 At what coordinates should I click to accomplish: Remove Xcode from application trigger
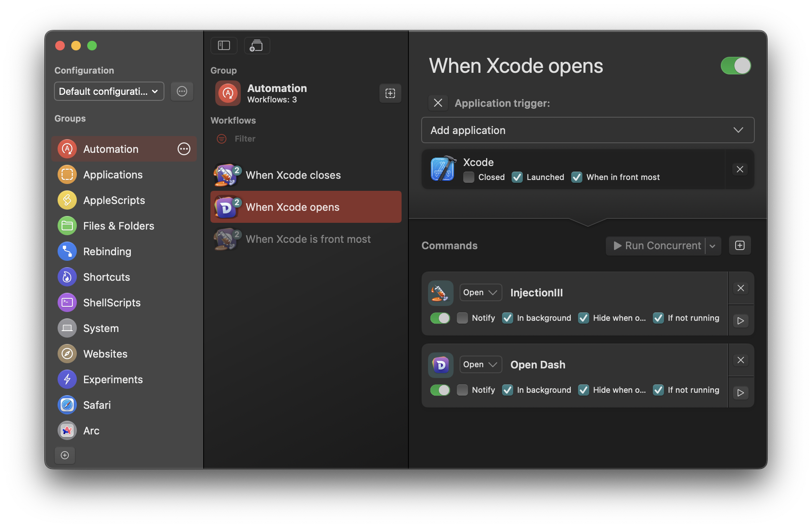(740, 169)
